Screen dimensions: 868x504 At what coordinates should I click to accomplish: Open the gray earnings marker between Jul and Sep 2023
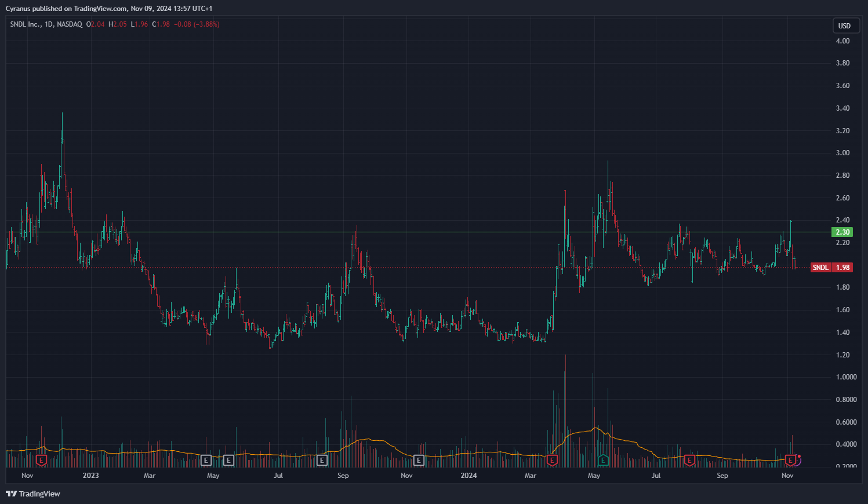coord(322,461)
